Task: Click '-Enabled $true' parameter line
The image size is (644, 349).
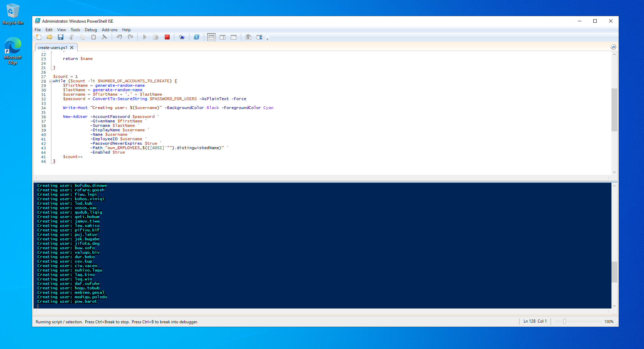Action: point(108,152)
